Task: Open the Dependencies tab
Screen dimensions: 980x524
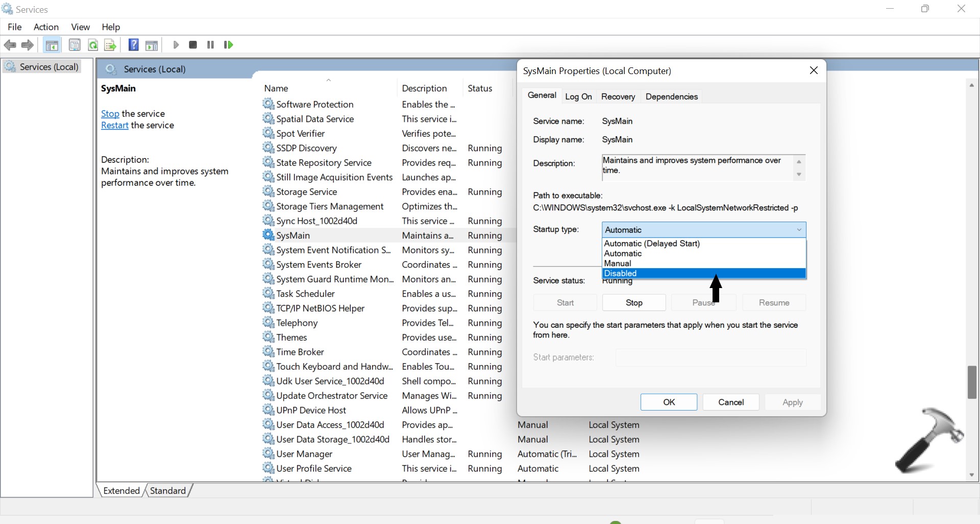Action: [671, 97]
